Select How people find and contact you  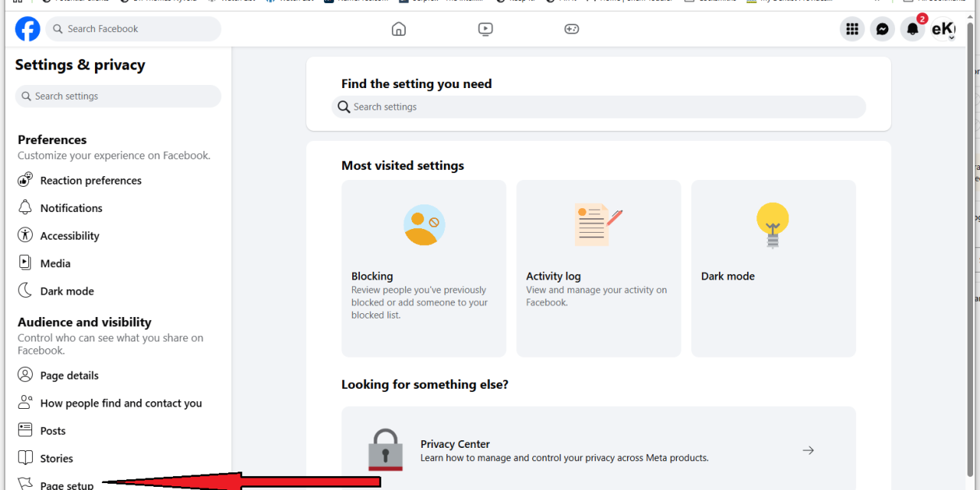click(119, 403)
